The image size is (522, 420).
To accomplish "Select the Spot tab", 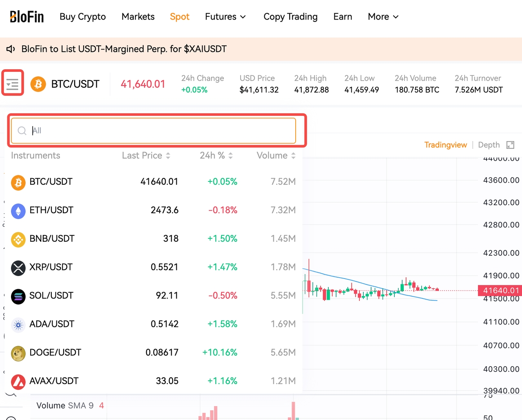I will 180,17.
